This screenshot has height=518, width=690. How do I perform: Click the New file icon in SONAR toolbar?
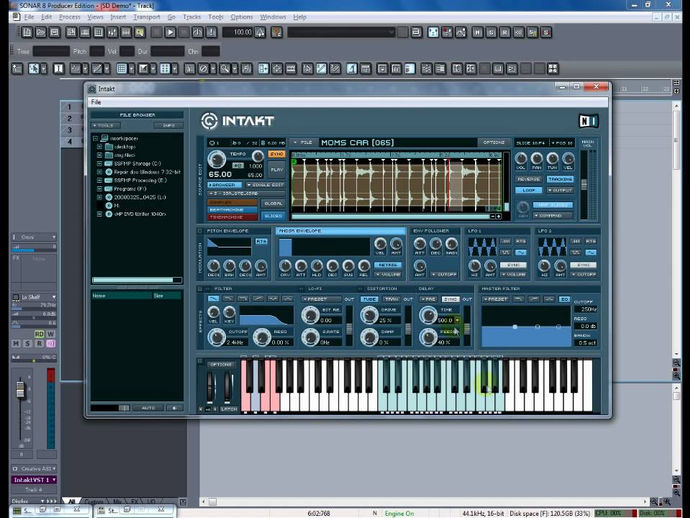click(x=27, y=32)
